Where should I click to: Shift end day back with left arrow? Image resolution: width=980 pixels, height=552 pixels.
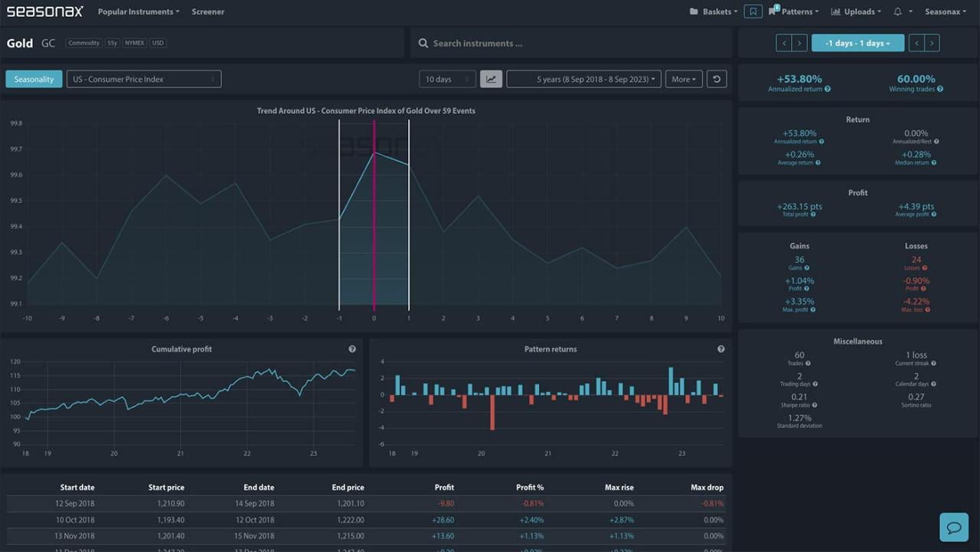(x=916, y=44)
